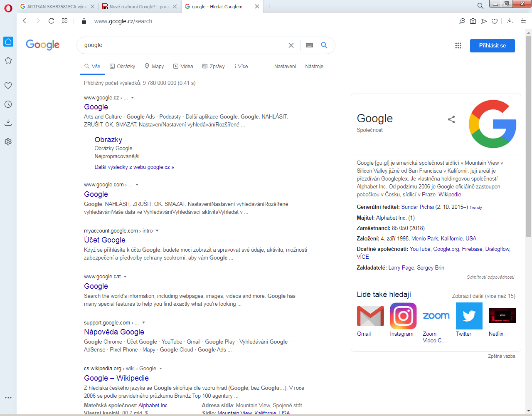Screen dimensions: 532x416
Task: Show more related searches (více než 15)
Action: tap(484, 296)
